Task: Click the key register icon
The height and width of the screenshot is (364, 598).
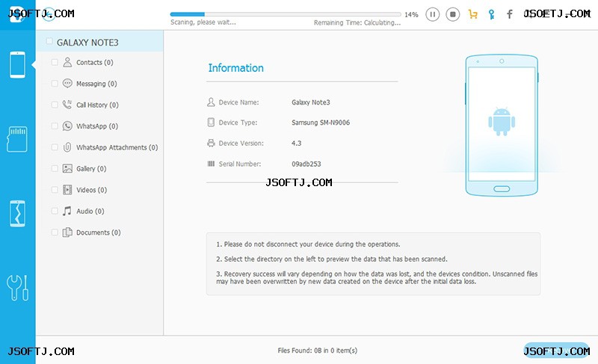Action: 492,14
